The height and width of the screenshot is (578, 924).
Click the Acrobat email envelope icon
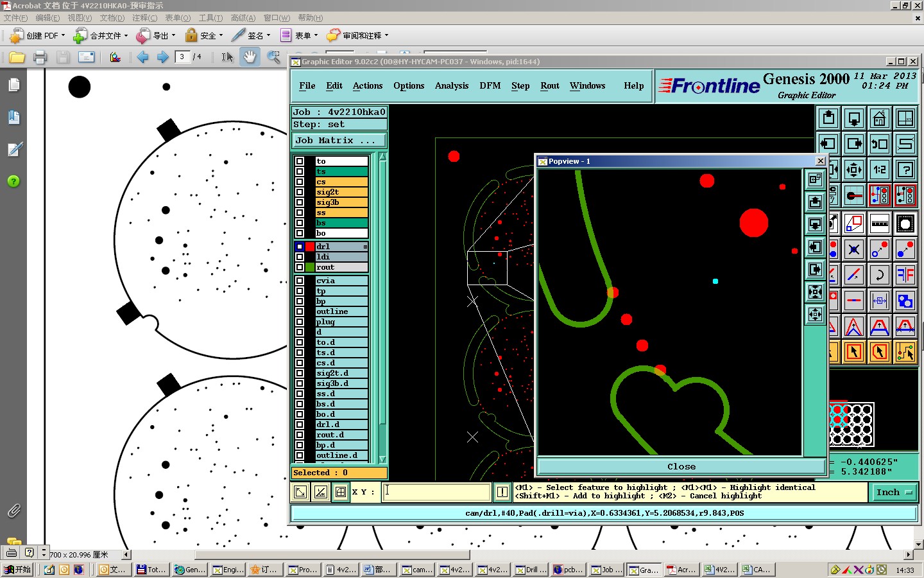(x=86, y=57)
